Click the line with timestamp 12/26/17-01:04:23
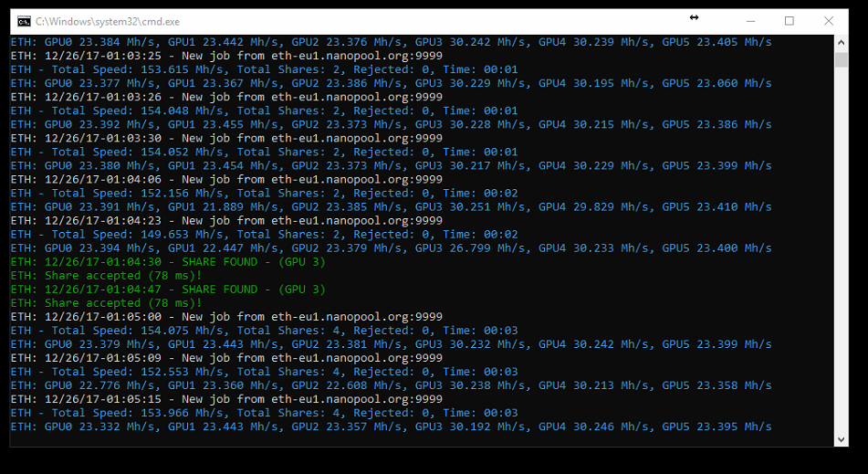Viewport: 868px width, 474px height. (x=226, y=220)
